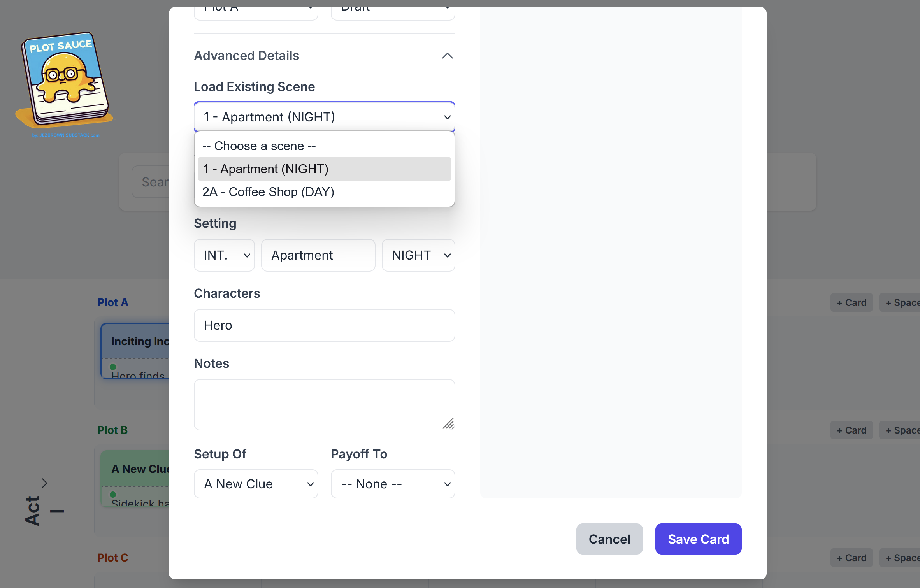The image size is (920, 588).
Task: Focus the Characters field containing Hero
Action: (x=324, y=325)
